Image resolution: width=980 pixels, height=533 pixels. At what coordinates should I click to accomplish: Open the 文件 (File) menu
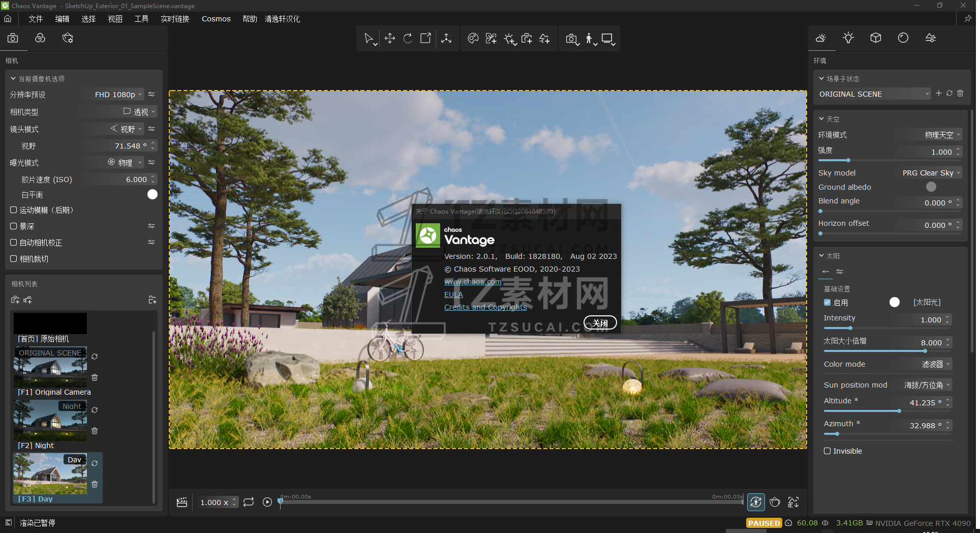tap(36, 19)
